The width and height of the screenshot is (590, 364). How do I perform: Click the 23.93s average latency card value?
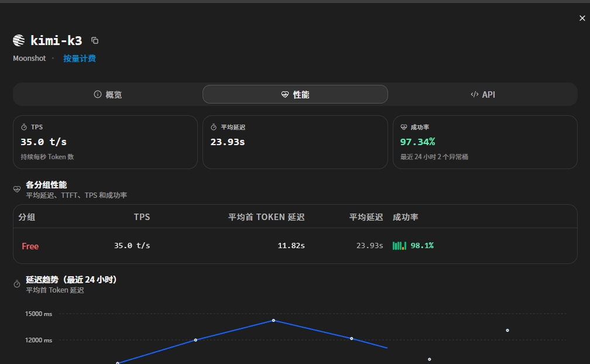tap(228, 142)
